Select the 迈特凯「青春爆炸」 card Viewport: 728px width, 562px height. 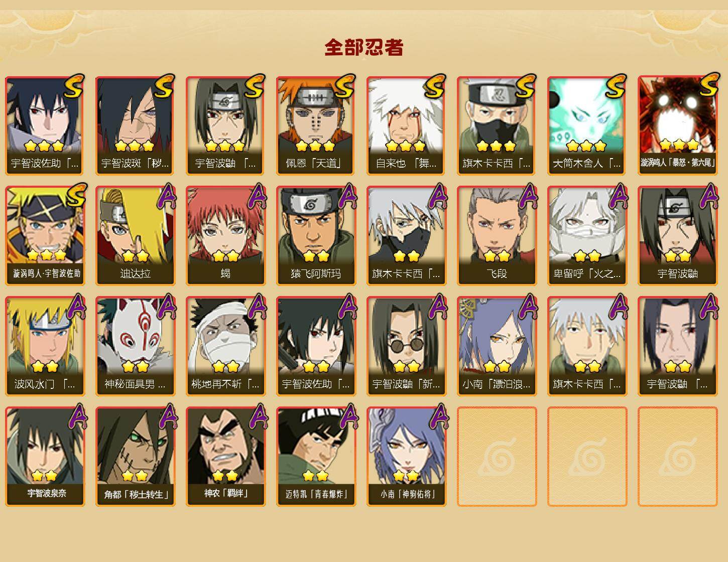[x=316, y=457]
